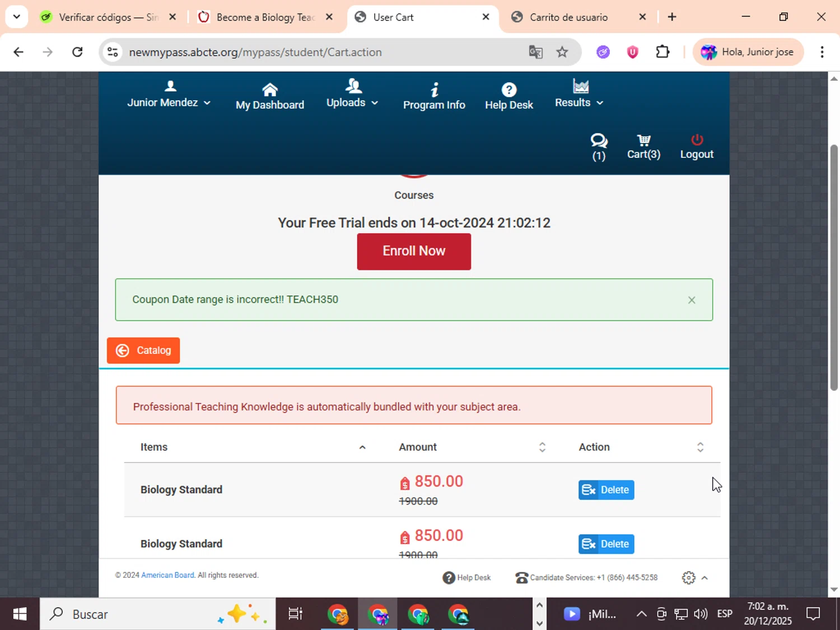
Task: Click the Enroll Now button
Action: [414, 251]
